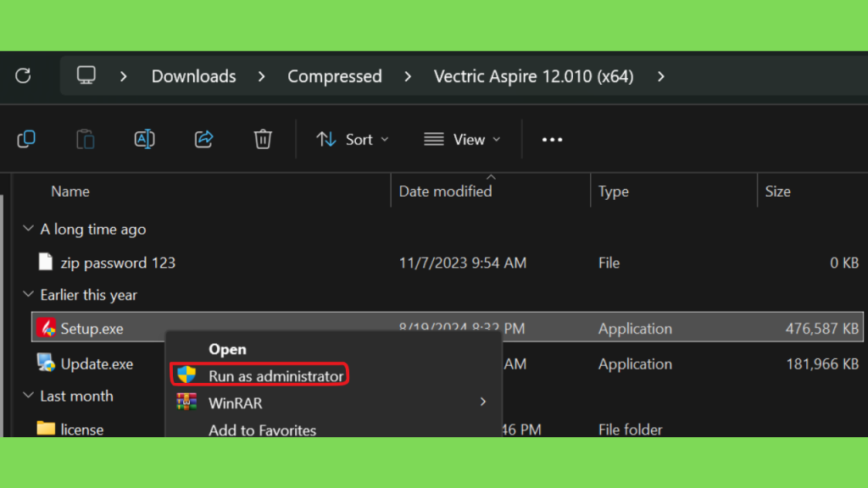Click the zip password 123 file icon

click(46, 263)
